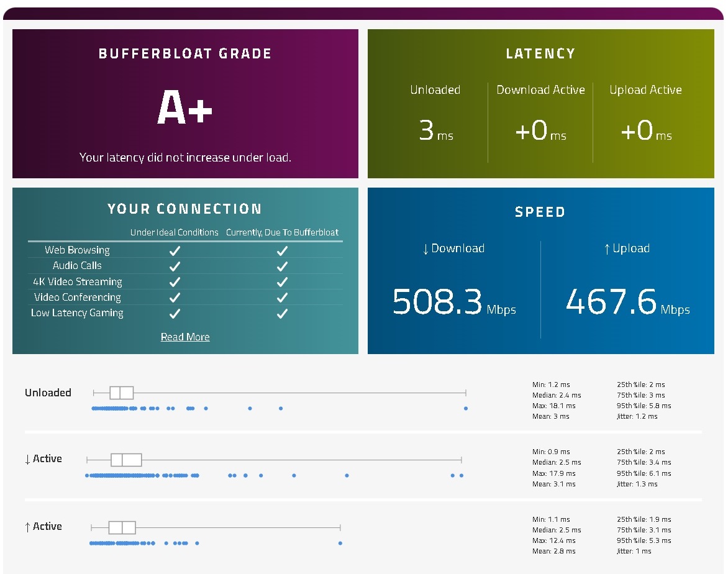Click the Unloaded latency box plot box
Screen dimensions: 728x574
pyautogui.click(x=122, y=393)
